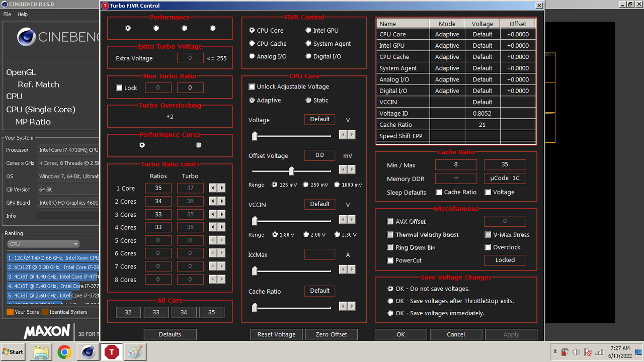Enable Sleep Defaults Cache Ratio checkbox
This screenshot has height=362, width=644.
(439, 192)
